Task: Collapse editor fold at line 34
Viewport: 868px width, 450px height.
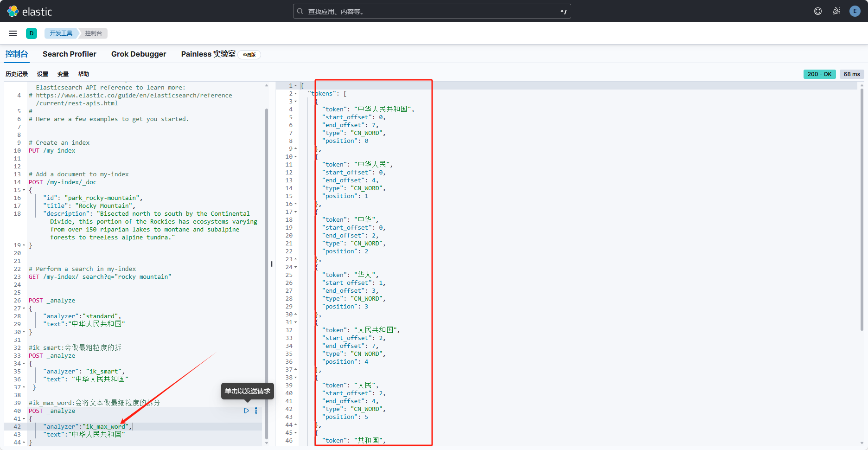Action: pos(24,364)
